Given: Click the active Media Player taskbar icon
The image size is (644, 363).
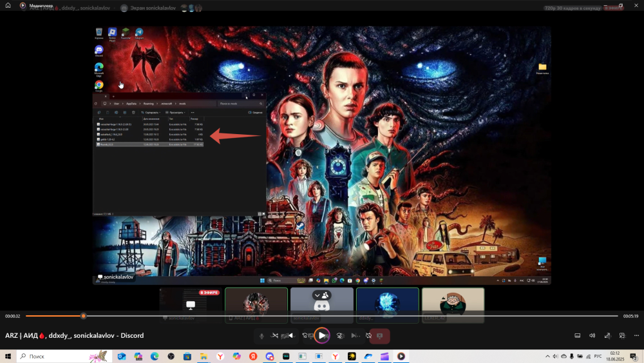Looking at the screenshot, I should [401, 357].
